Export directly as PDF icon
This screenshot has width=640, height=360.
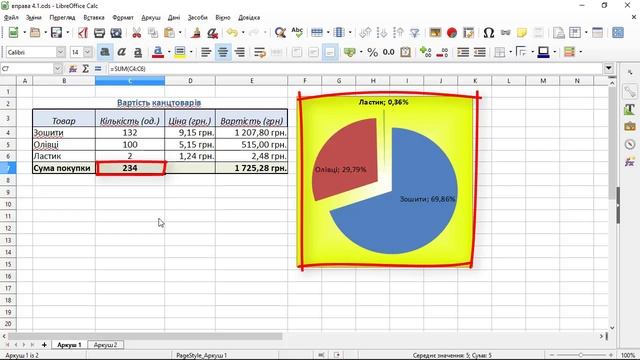pyautogui.click(x=83, y=33)
